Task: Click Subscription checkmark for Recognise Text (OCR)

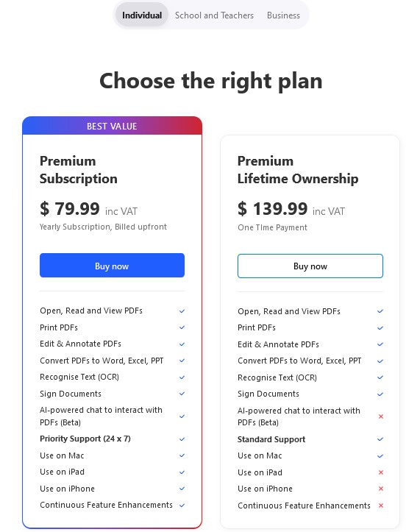Action: (182, 377)
